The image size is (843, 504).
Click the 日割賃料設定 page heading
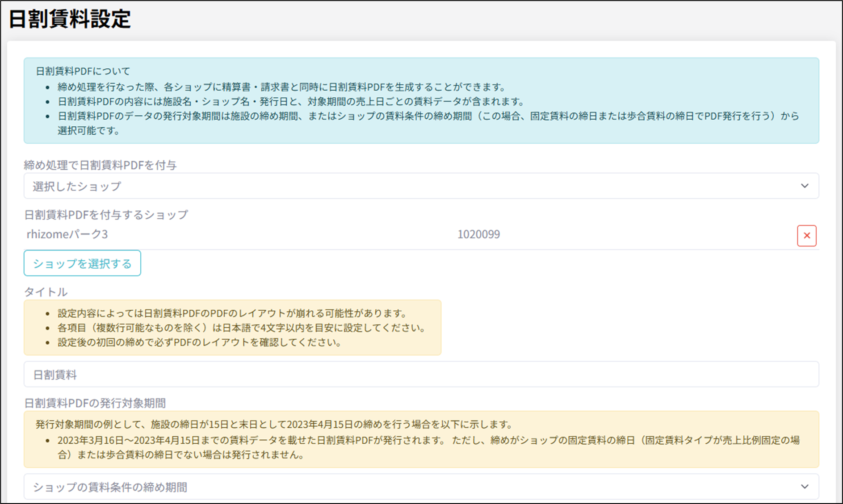pos(70,19)
